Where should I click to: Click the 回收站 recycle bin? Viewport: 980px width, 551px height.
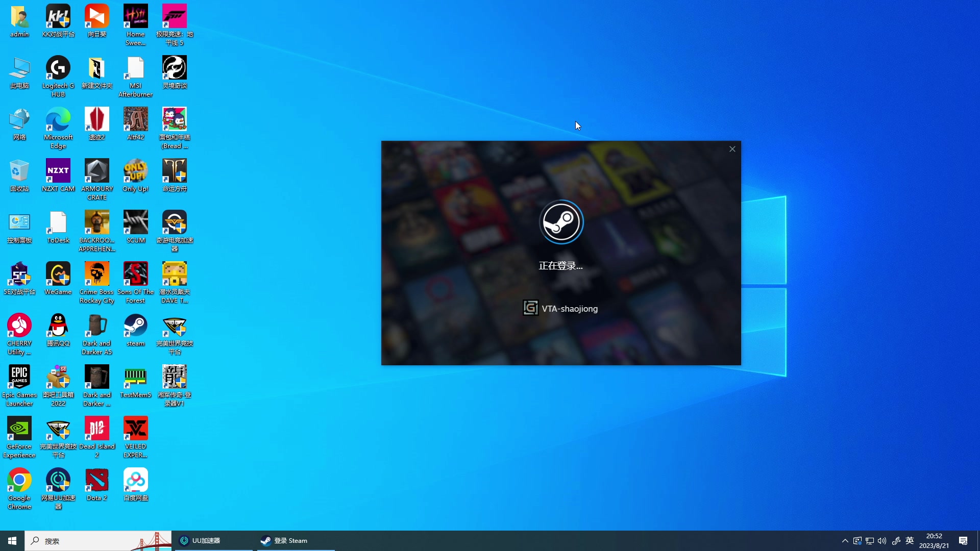tap(19, 176)
